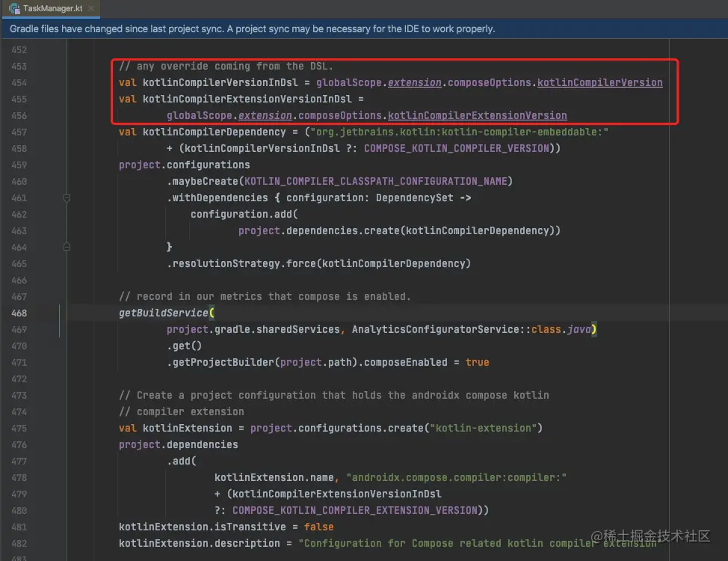Close the TaskManager.kt tab

(91, 8)
